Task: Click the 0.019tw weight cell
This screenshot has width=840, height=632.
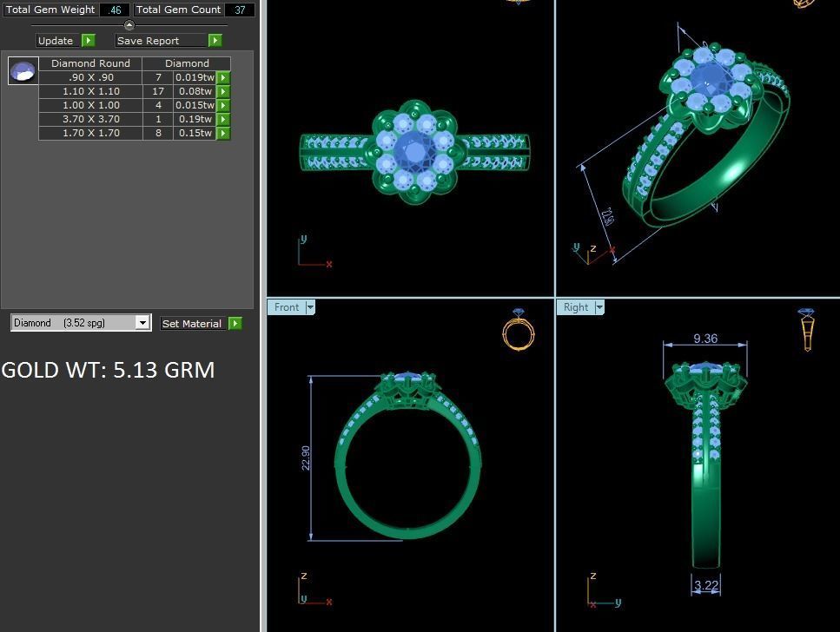Action: click(195, 77)
